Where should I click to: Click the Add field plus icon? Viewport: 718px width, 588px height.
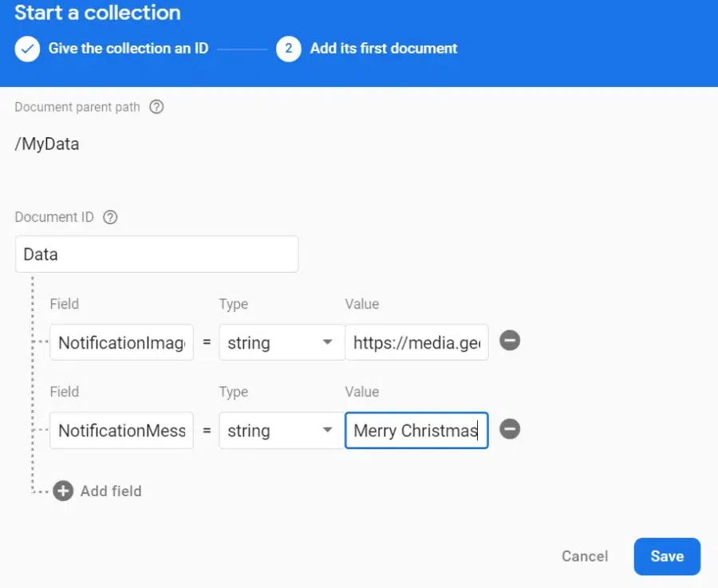coord(64,491)
